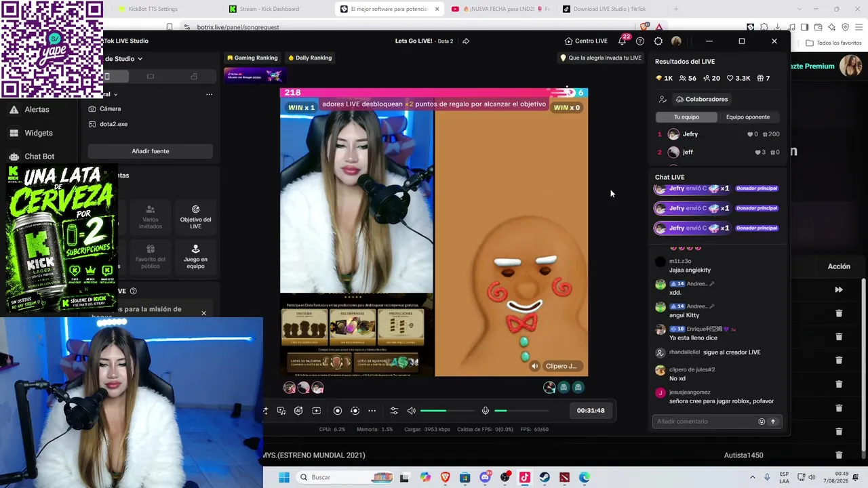Click the skip forward icon under Acción
The image size is (868, 488).
point(839,290)
